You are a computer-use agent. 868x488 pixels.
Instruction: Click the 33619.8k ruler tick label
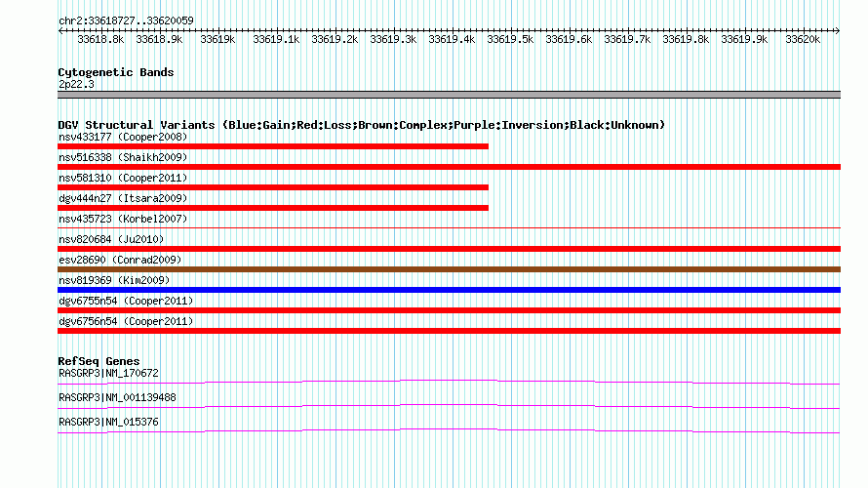686,39
